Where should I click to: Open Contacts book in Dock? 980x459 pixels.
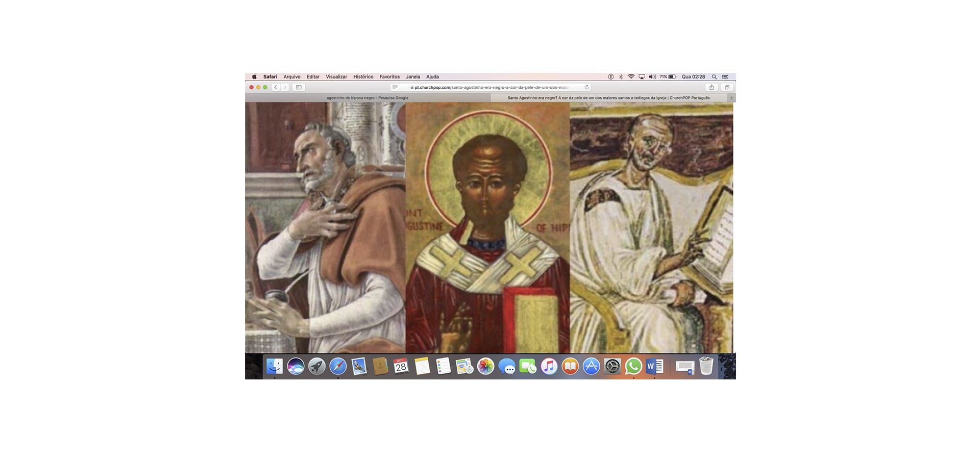pyautogui.click(x=380, y=366)
